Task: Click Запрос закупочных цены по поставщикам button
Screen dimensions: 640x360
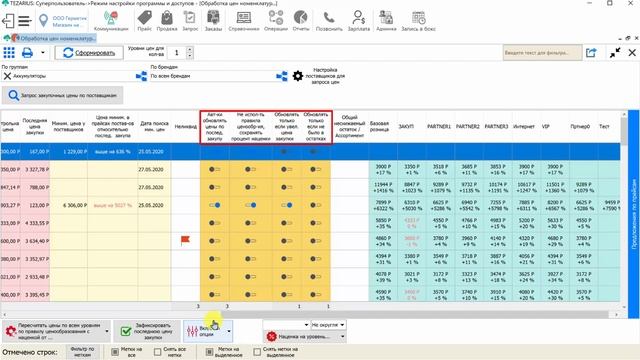Action: 62,96
